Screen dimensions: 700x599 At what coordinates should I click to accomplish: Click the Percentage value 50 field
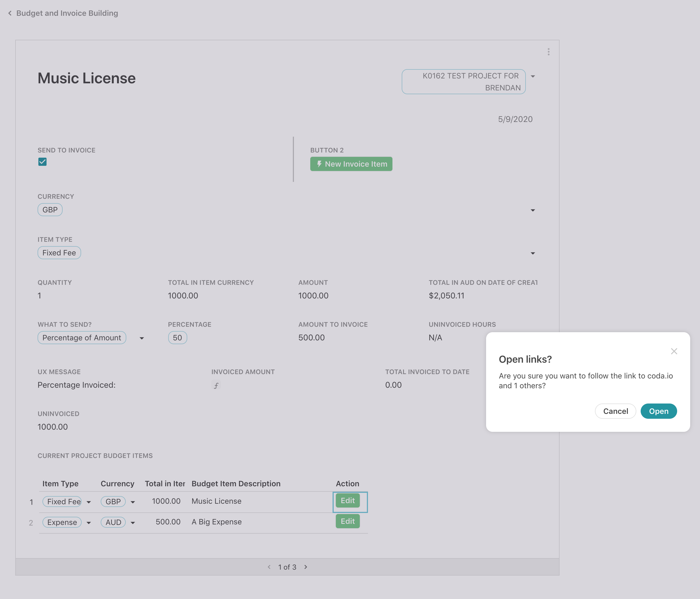(177, 338)
